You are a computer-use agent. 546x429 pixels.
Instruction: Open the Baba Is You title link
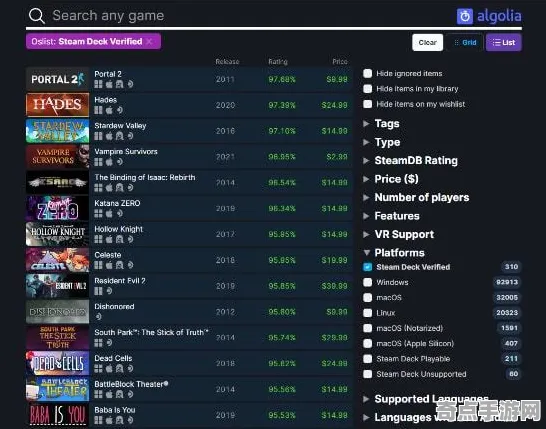pyautogui.click(x=115, y=410)
